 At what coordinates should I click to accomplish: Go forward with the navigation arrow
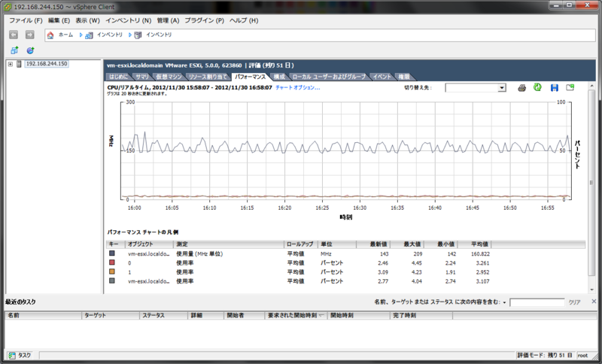[29, 35]
